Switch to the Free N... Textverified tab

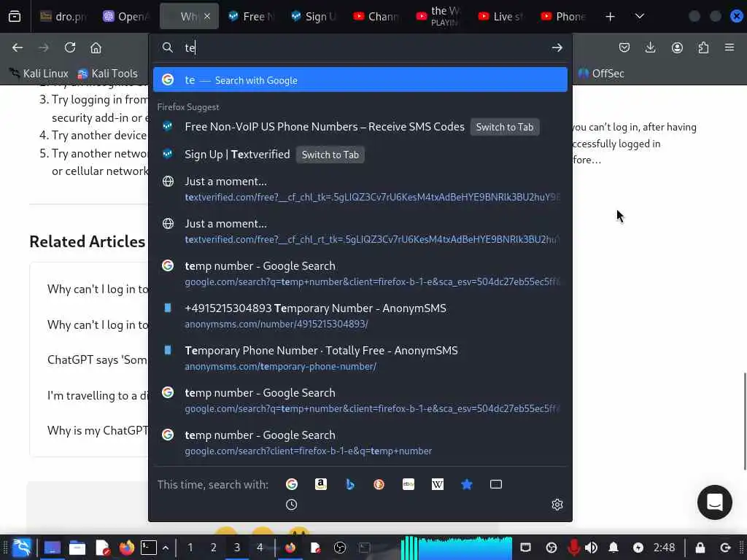pyautogui.click(x=252, y=17)
